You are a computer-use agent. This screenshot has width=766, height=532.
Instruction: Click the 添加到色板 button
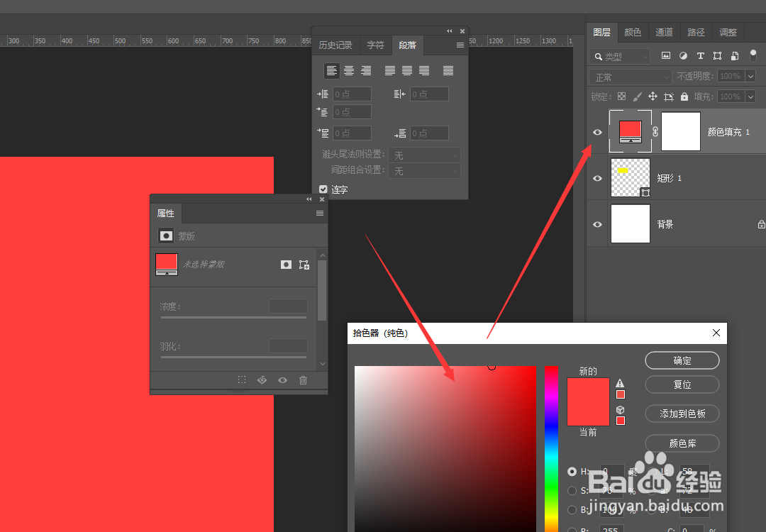coord(682,414)
